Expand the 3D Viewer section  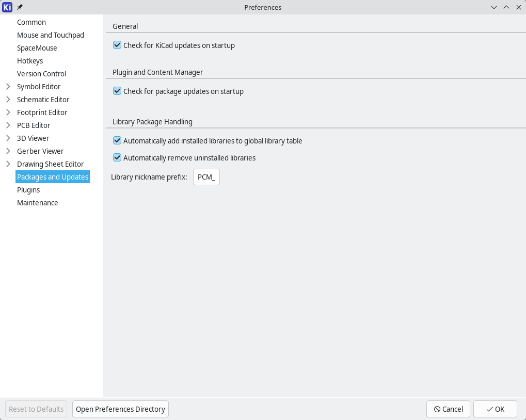[x=8, y=138]
